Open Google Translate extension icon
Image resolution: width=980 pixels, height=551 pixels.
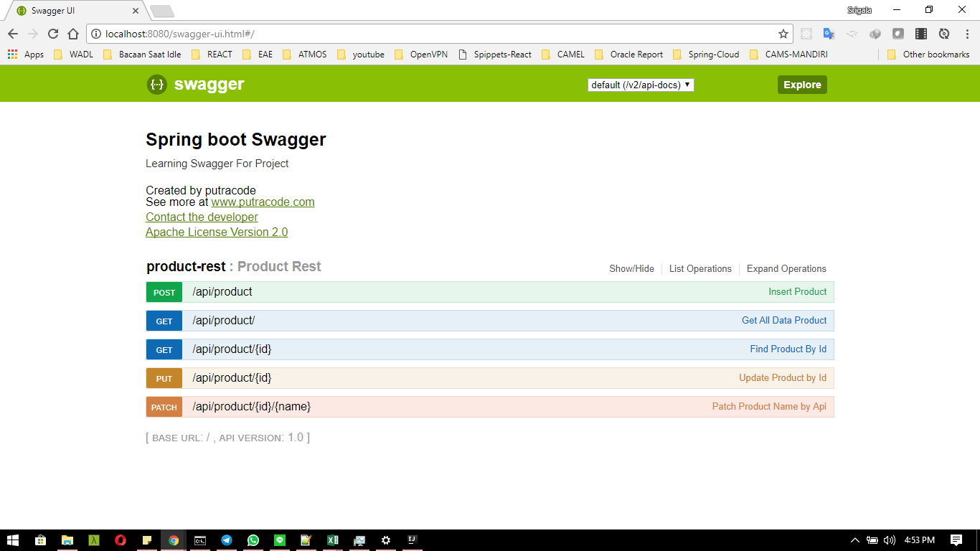(x=829, y=34)
